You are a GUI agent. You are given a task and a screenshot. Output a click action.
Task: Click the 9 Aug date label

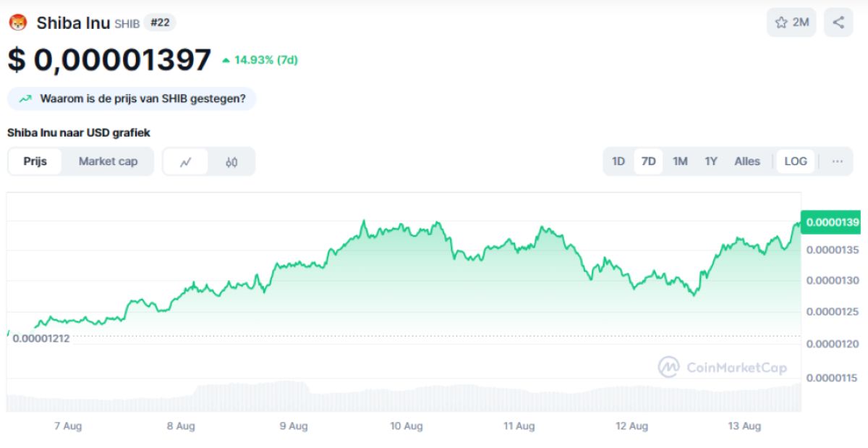pos(293,426)
